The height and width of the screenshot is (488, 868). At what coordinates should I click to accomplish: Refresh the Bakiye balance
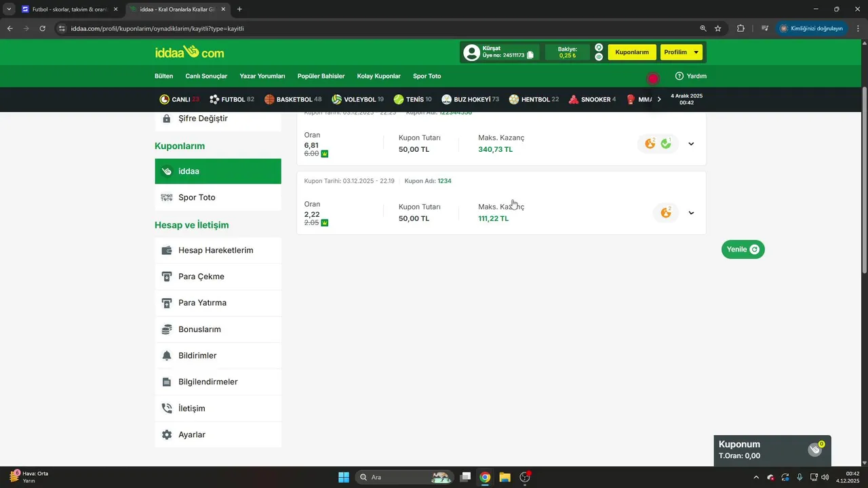(599, 47)
